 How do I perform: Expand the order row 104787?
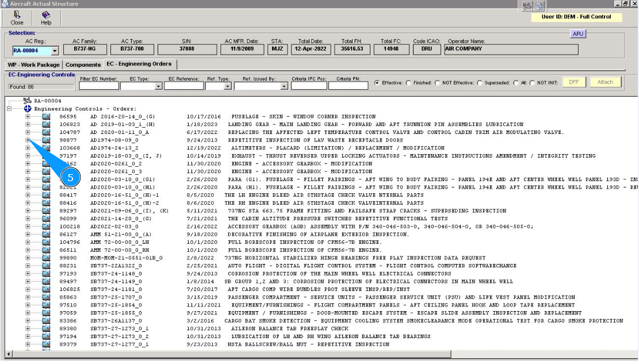tap(28, 132)
